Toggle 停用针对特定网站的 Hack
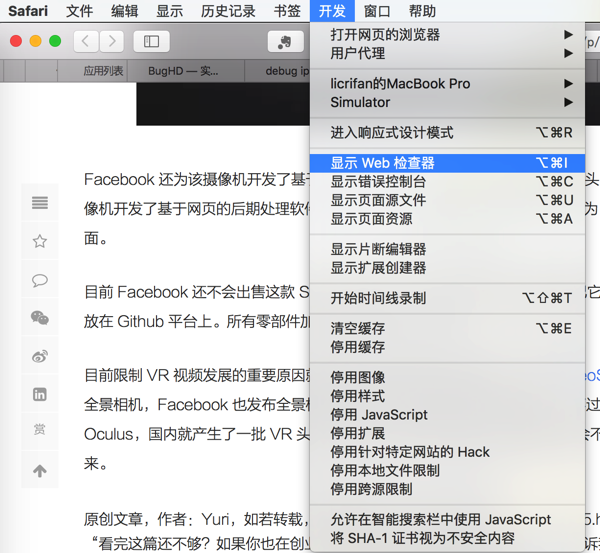 tap(447, 452)
